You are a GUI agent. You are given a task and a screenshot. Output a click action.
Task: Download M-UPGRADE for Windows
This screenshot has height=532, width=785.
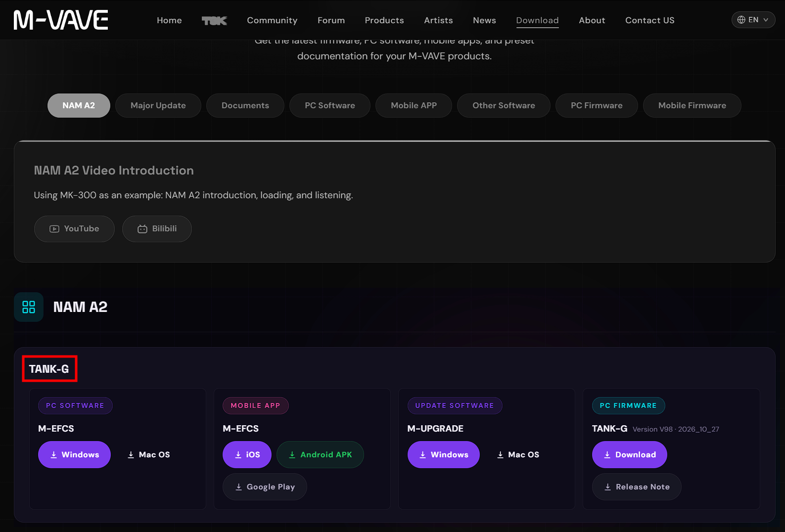(x=443, y=455)
